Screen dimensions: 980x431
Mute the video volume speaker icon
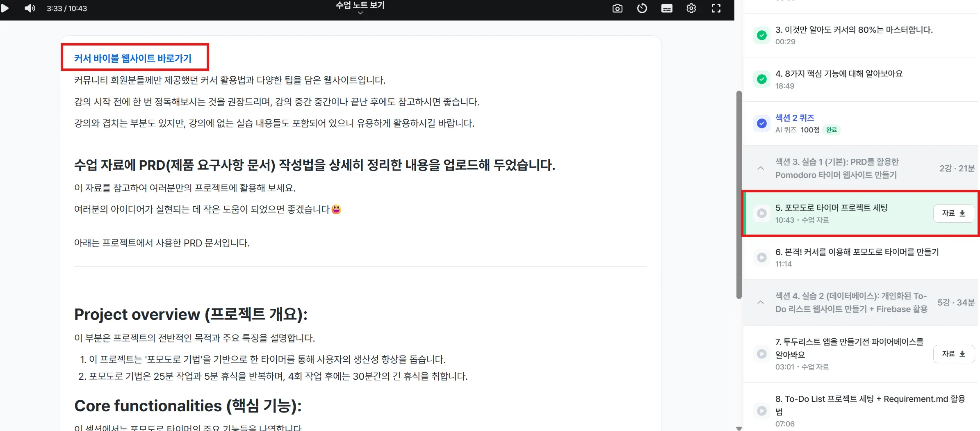[30, 8]
